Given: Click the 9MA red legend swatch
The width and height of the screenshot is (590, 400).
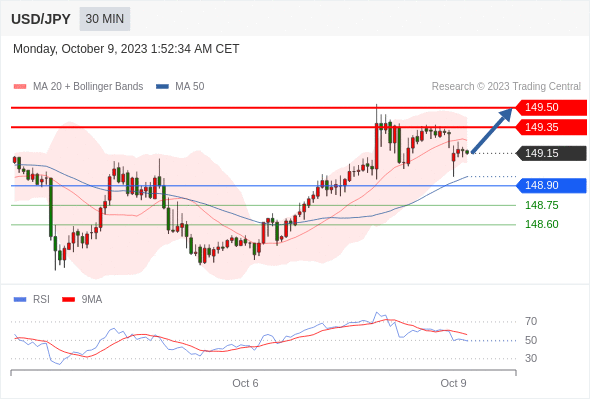Looking at the screenshot, I should point(68,300).
